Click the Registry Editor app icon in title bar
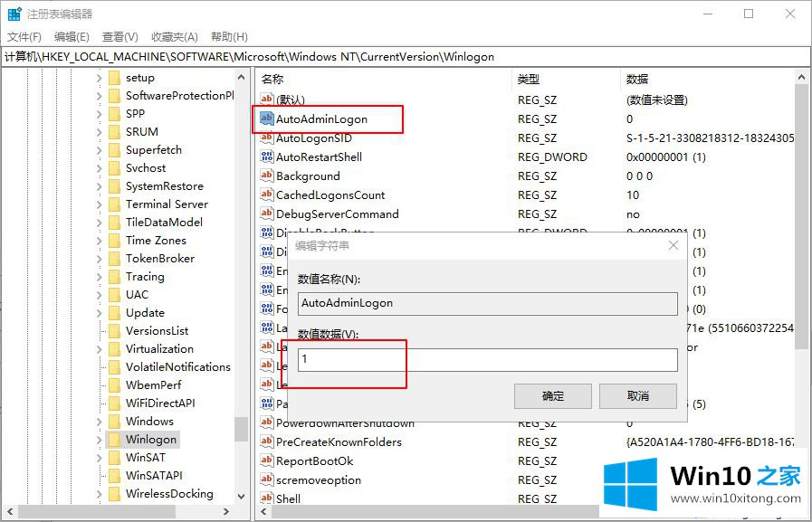Viewport: 812px width, 522px height. click(14, 14)
